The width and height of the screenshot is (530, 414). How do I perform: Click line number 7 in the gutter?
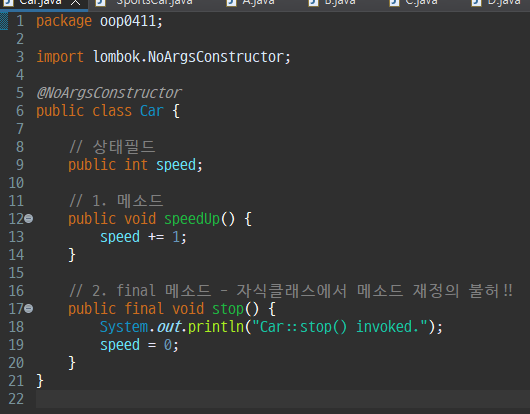pyautogui.click(x=20, y=129)
